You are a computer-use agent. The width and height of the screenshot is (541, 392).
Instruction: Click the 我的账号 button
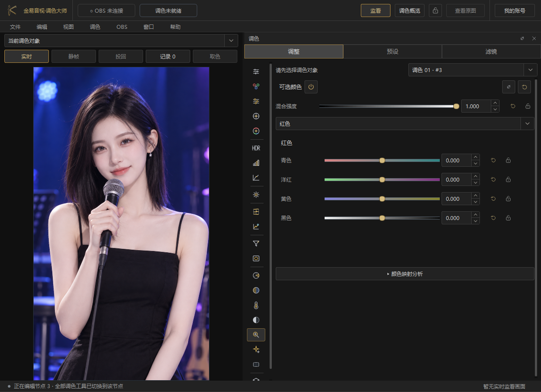[x=515, y=10]
